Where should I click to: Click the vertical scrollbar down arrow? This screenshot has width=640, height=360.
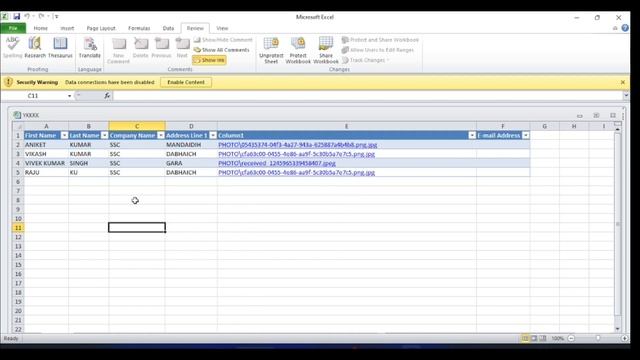pos(617,329)
